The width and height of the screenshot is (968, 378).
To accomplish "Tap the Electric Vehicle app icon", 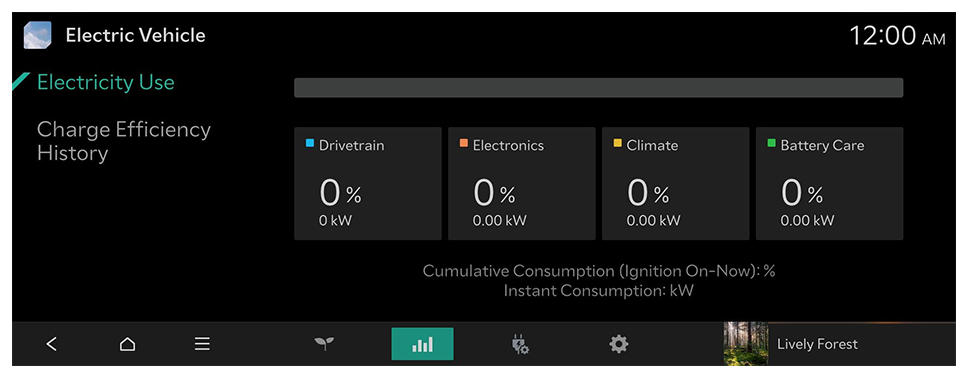I will [x=38, y=35].
